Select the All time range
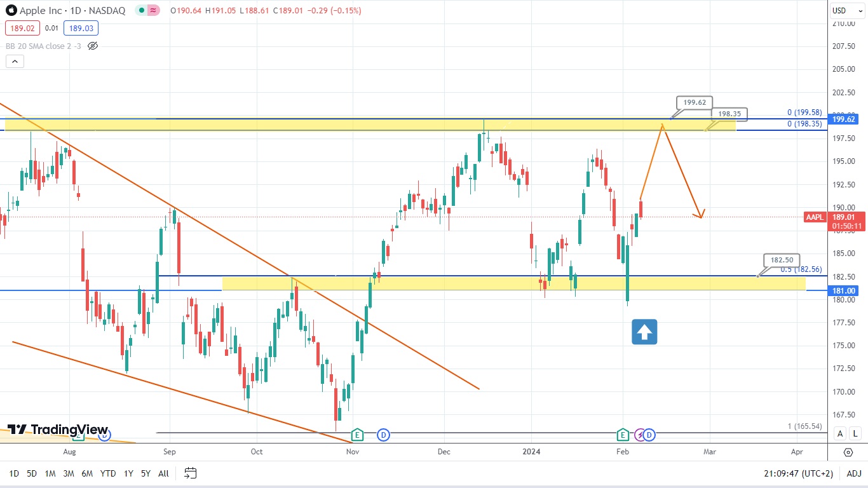The image size is (868, 488). click(163, 473)
